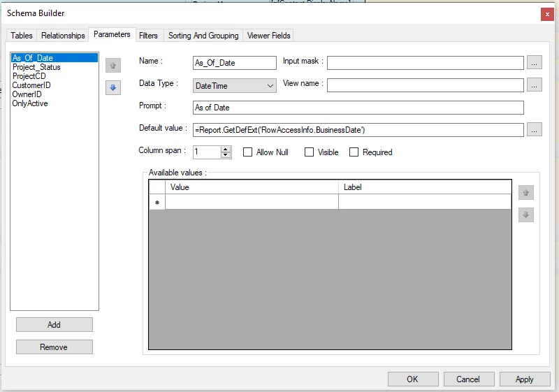Select ProjectCD in parameter list
The width and height of the screenshot is (559, 392).
point(55,76)
